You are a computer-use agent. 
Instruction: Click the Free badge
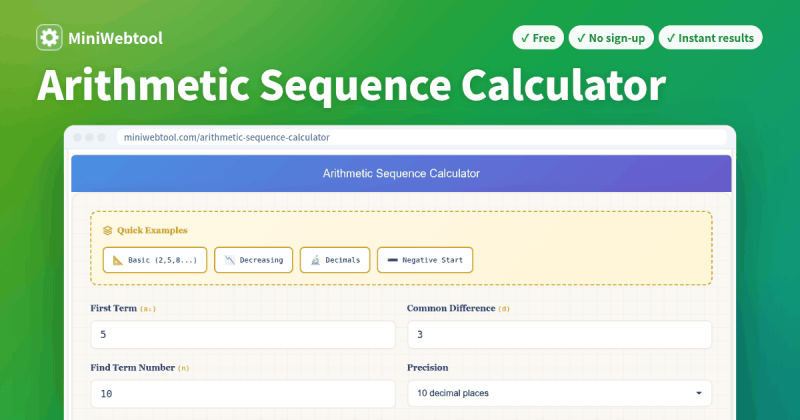pos(538,38)
